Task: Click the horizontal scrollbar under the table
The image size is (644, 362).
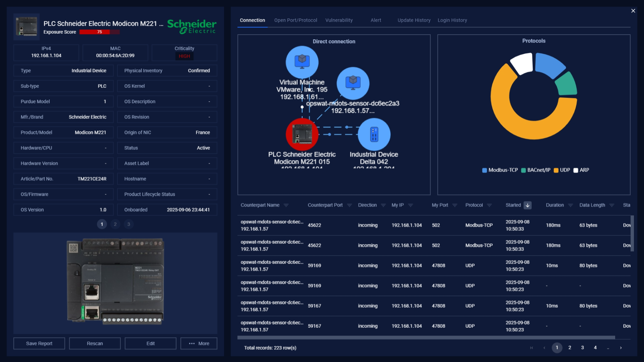Action: (426, 337)
